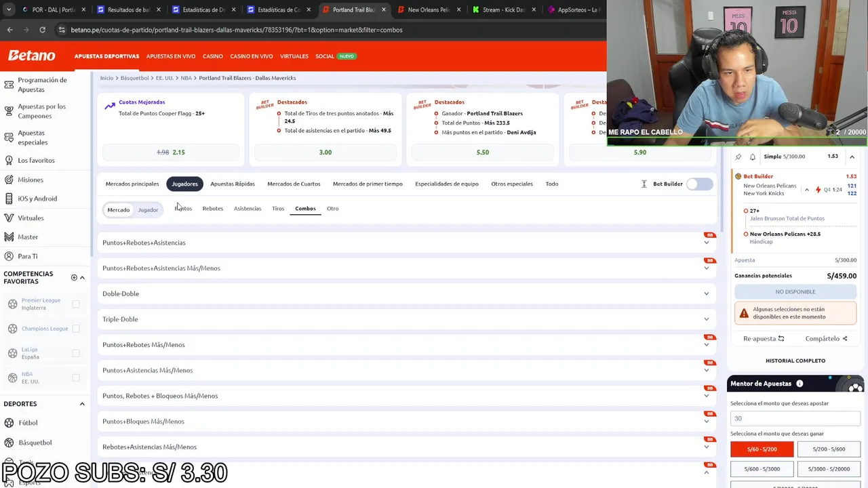
Task: Check the Premier League Inglaterra checkbox
Action: pos(76,304)
